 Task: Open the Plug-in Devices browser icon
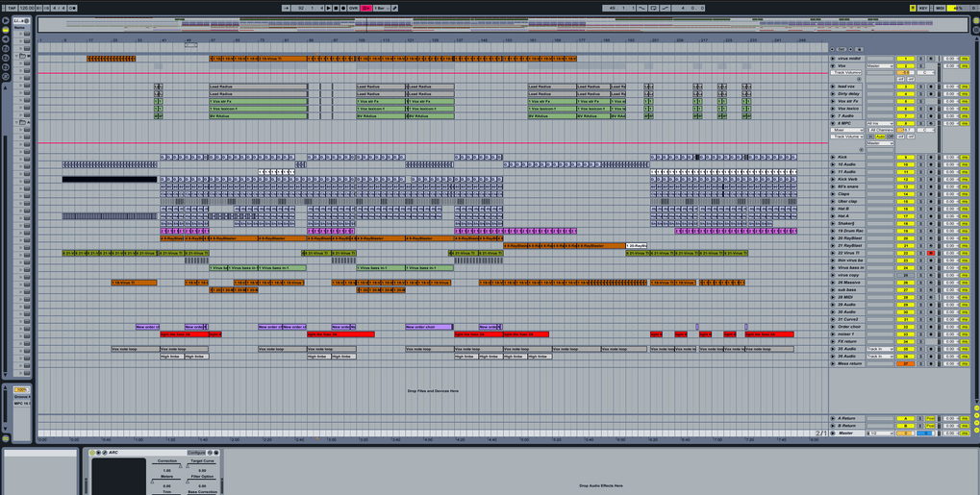coord(6,38)
